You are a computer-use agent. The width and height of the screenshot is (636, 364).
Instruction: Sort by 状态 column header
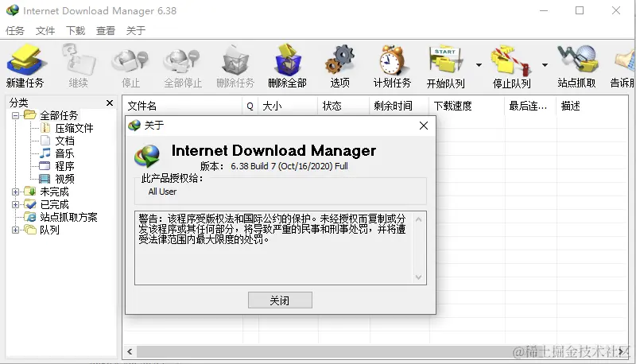343,106
